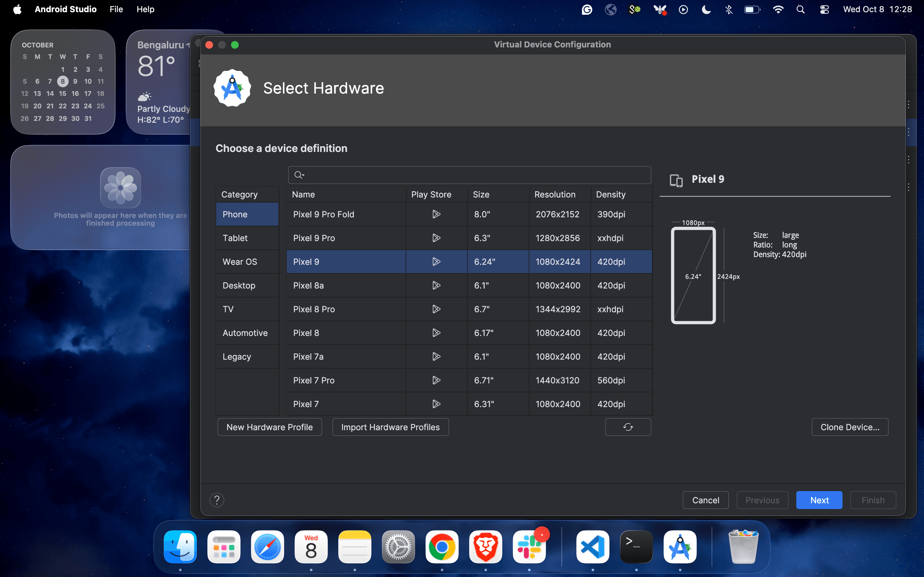Toggle Do Not Disturb moon icon
The width and height of the screenshot is (924, 577).
(706, 9)
